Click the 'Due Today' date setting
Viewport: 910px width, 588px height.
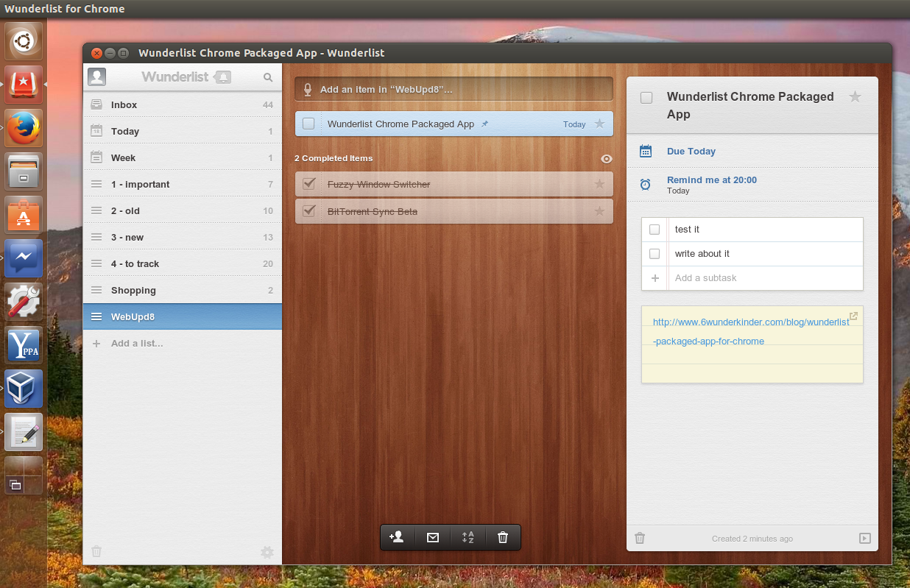[691, 151]
